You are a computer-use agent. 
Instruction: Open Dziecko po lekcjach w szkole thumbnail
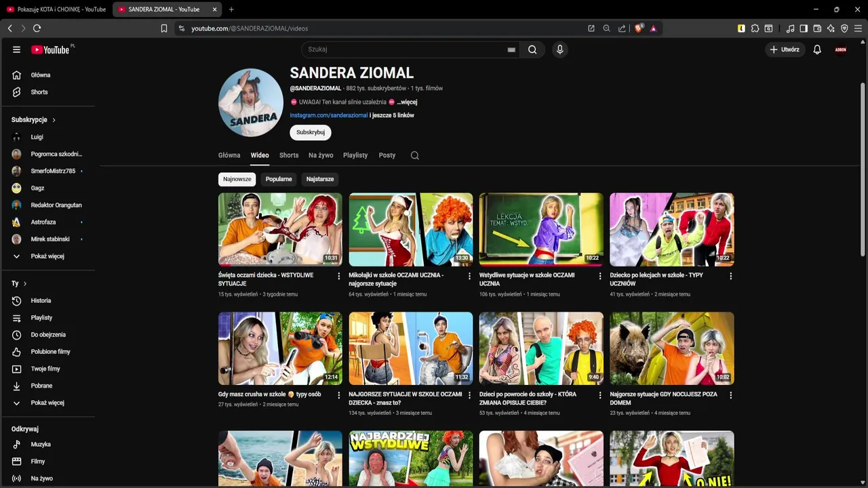click(x=672, y=229)
